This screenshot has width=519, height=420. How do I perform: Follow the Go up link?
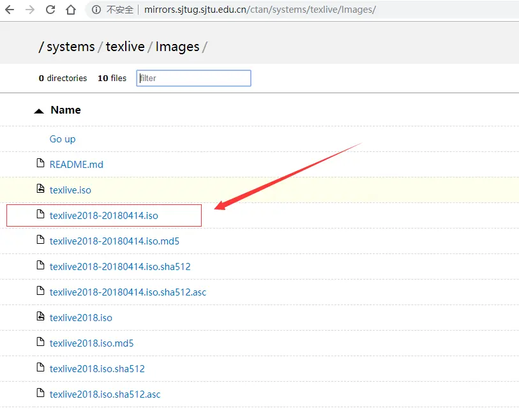63,139
